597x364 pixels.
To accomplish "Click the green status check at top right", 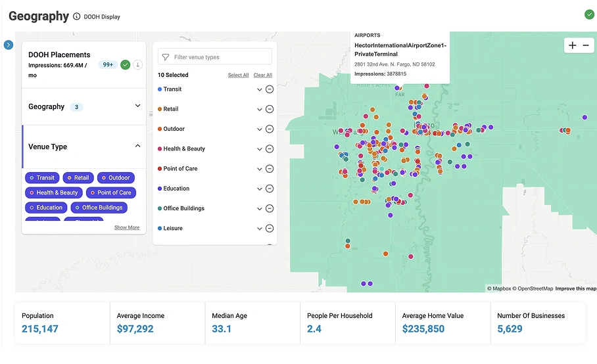I will [x=589, y=14].
